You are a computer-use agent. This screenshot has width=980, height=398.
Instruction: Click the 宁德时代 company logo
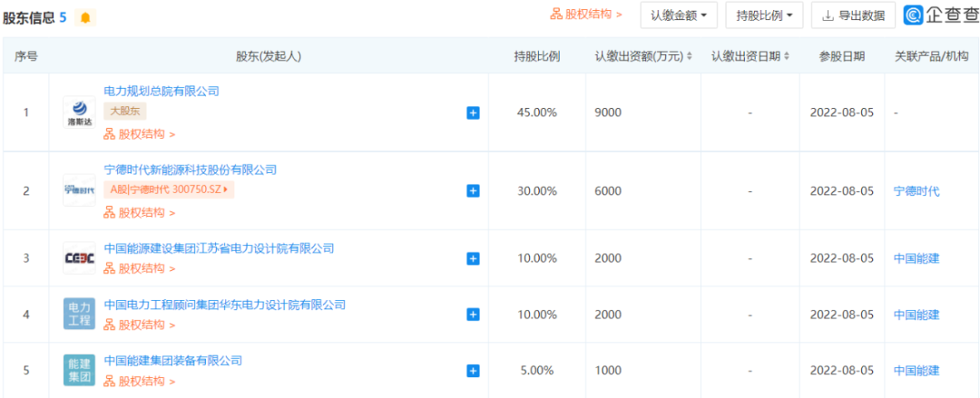click(x=79, y=190)
